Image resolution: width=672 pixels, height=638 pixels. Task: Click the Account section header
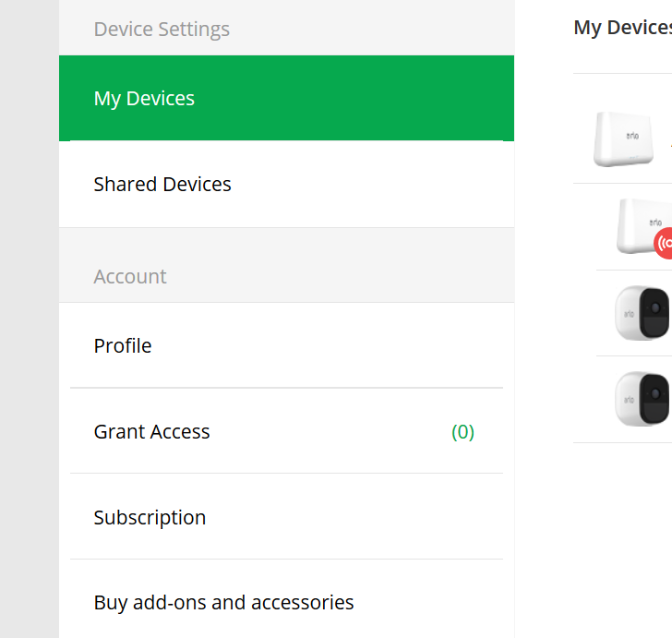tap(130, 277)
